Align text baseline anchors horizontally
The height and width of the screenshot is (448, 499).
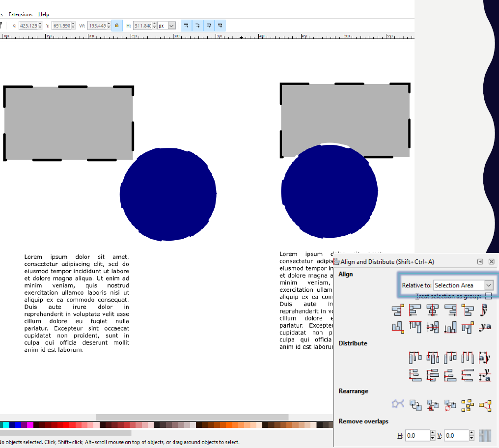485,310
